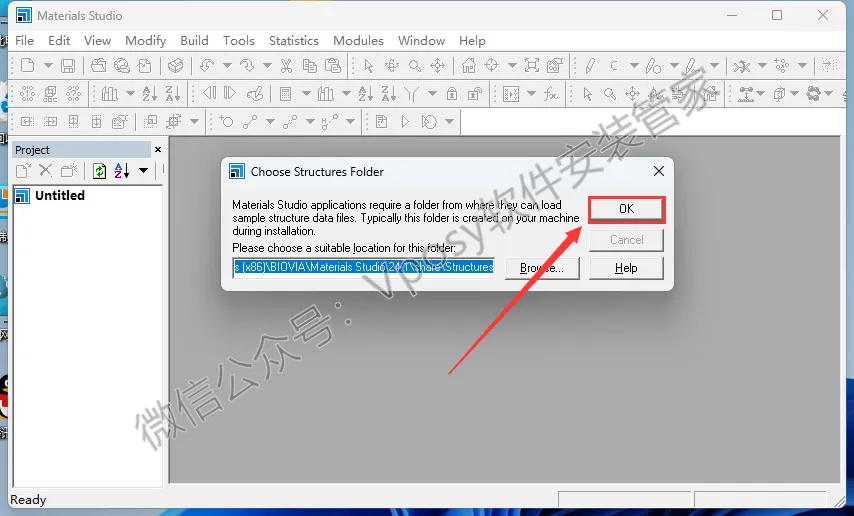Image resolution: width=854 pixels, height=516 pixels.
Task: Click the Import document icon
Action: 144,66
